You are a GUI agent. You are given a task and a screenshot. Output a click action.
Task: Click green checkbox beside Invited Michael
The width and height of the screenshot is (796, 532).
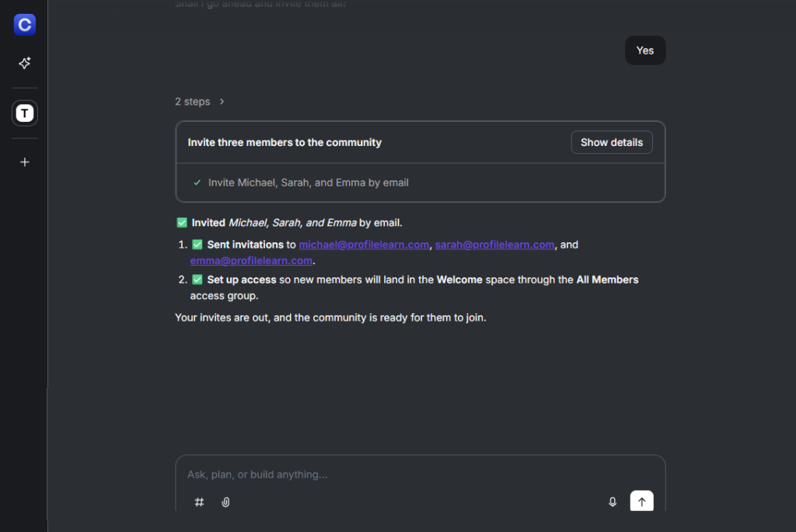pos(182,223)
